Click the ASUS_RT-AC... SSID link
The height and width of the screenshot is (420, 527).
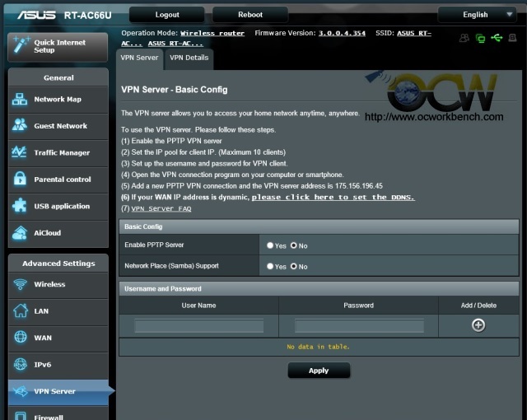pos(175,44)
